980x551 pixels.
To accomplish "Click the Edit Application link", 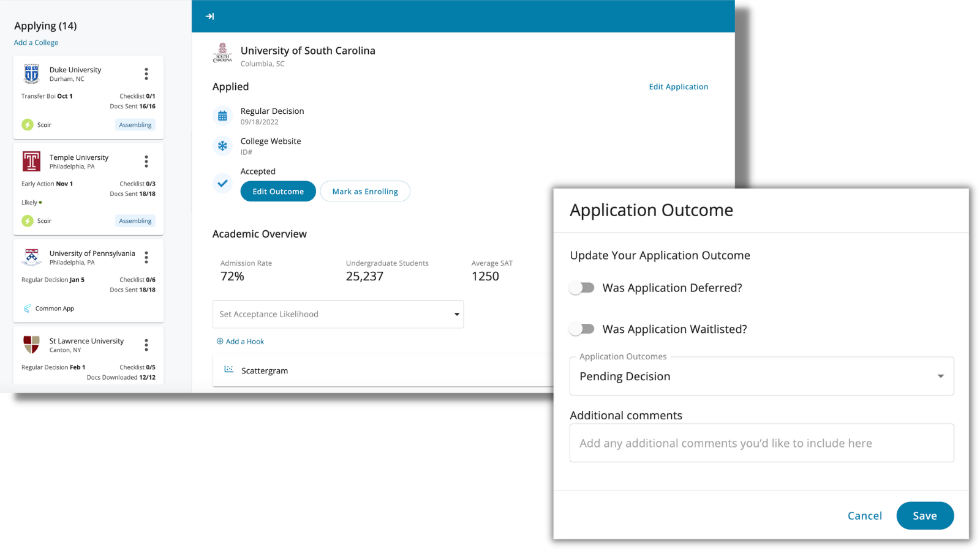I will click(x=679, y=87).
